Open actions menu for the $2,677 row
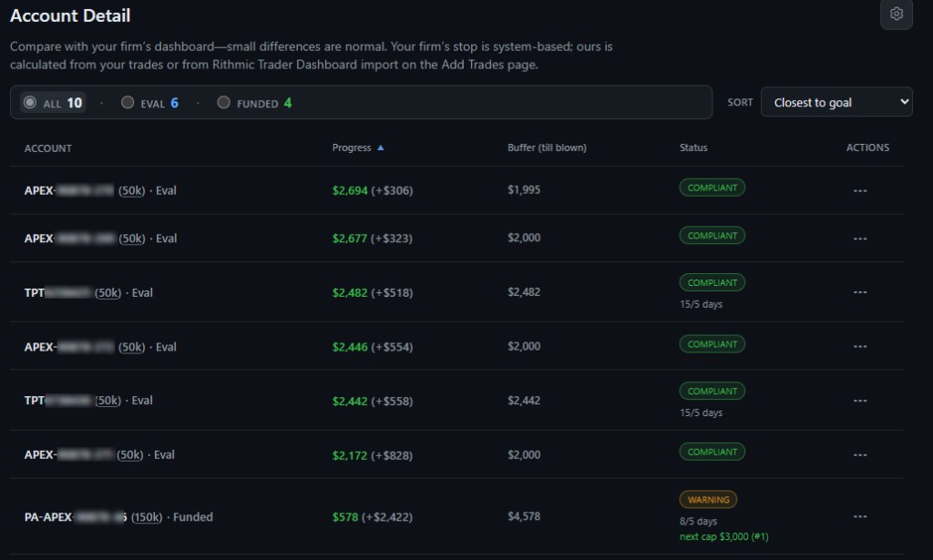This screenshot has width=933, height=560. (860, 239)
